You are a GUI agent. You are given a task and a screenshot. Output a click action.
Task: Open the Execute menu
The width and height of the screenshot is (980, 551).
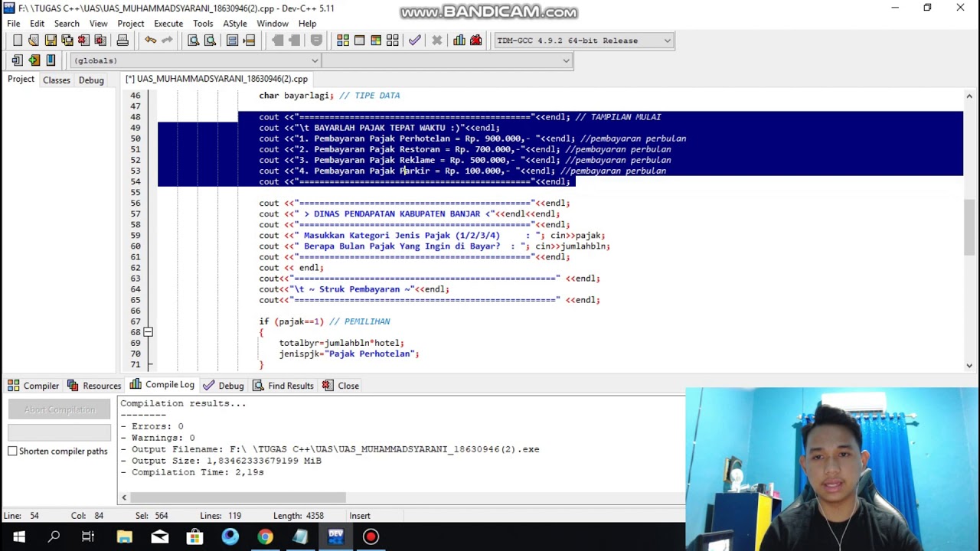click(168, 24)
